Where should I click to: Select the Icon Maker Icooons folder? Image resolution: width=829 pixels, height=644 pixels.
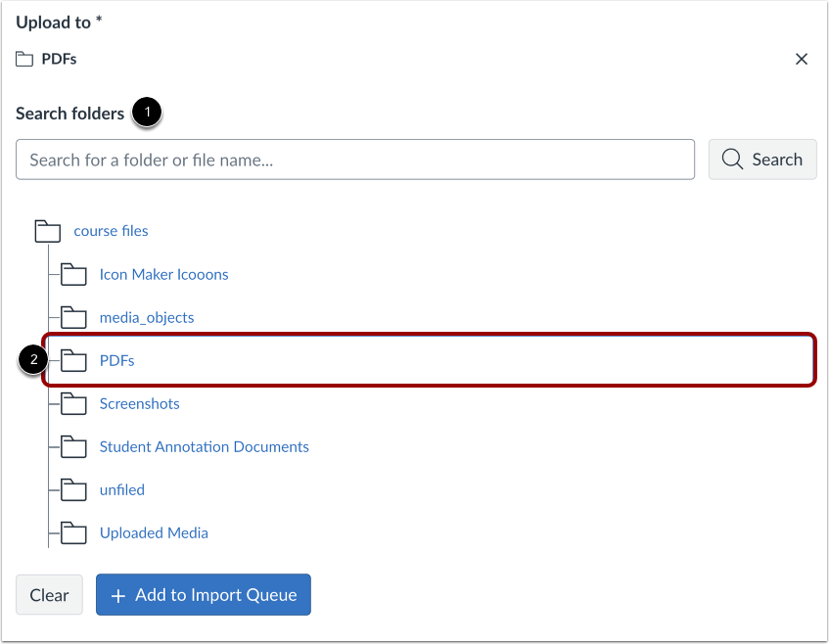click(163, 274)
